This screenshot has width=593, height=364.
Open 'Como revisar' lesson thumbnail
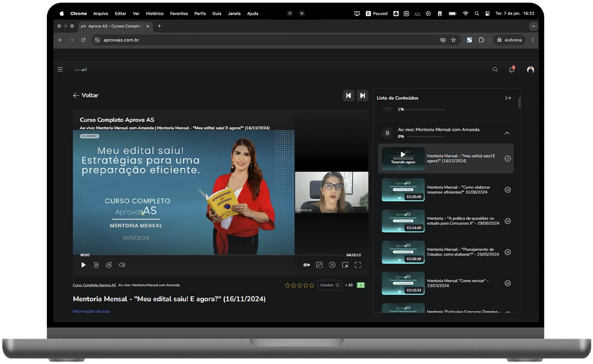point(403,283)
